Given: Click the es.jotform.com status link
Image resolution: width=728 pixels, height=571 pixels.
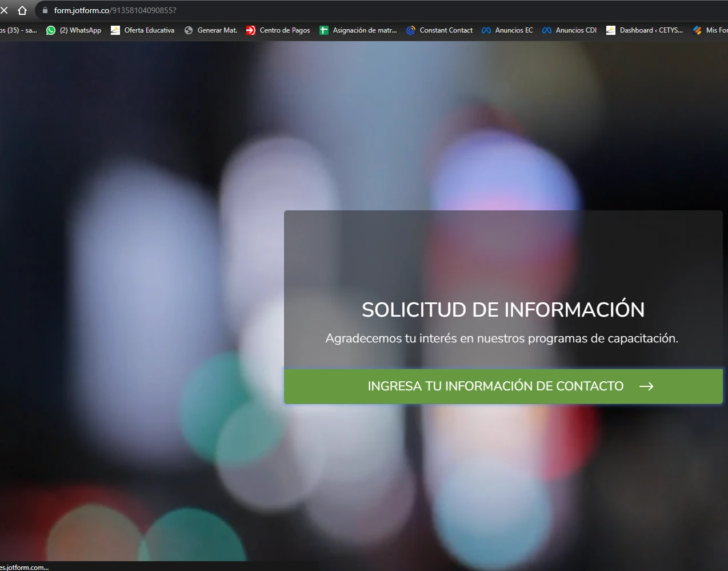Looking at the screenshot, I should click(x=24, y=567).
